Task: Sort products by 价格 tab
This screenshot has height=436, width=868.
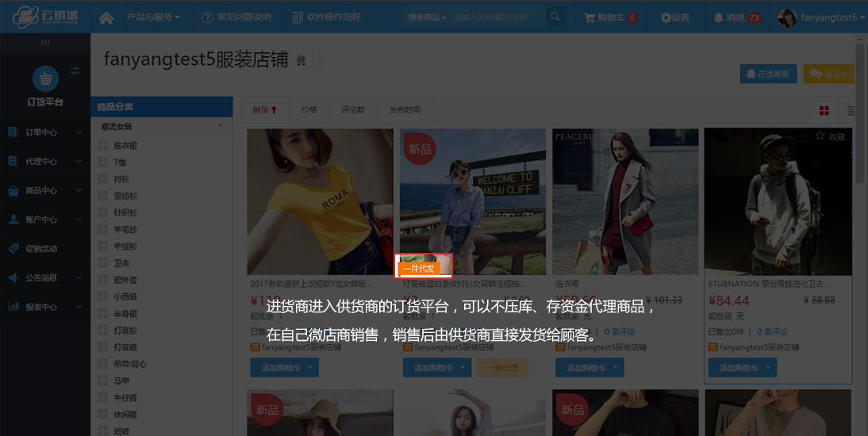Action: [309, 110]
